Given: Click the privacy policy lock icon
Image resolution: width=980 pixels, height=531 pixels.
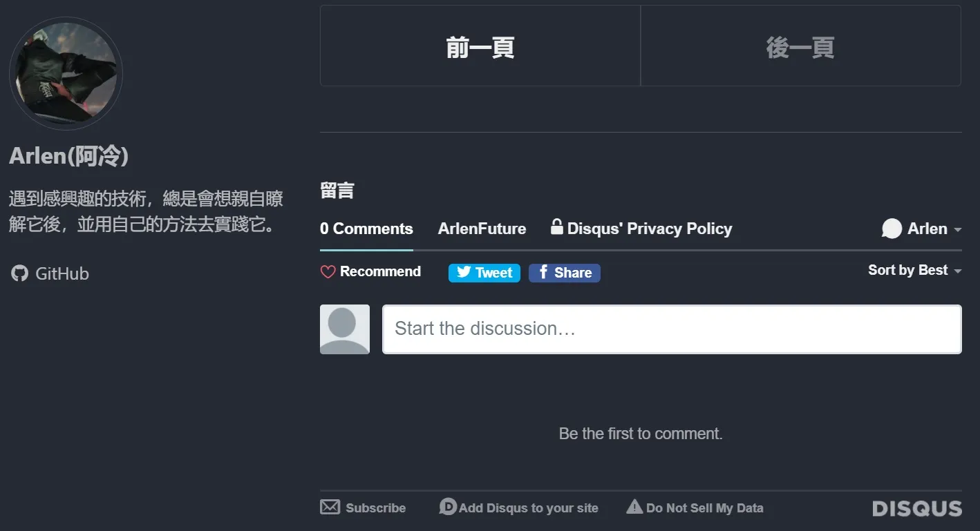Looking at the screenshot, I should pos(556,226).
